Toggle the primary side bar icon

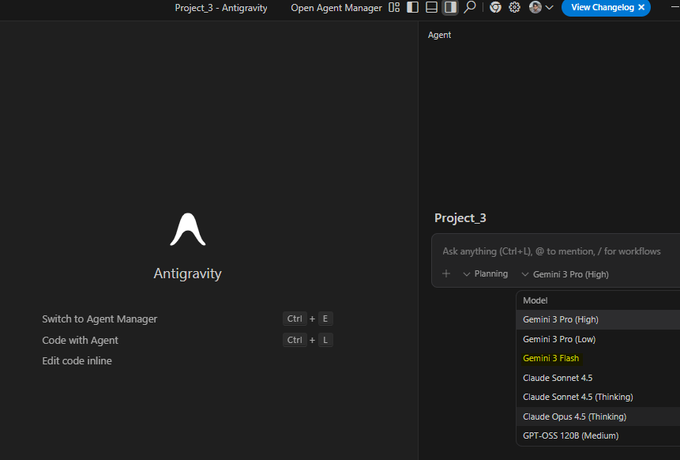tap(412, 7)
